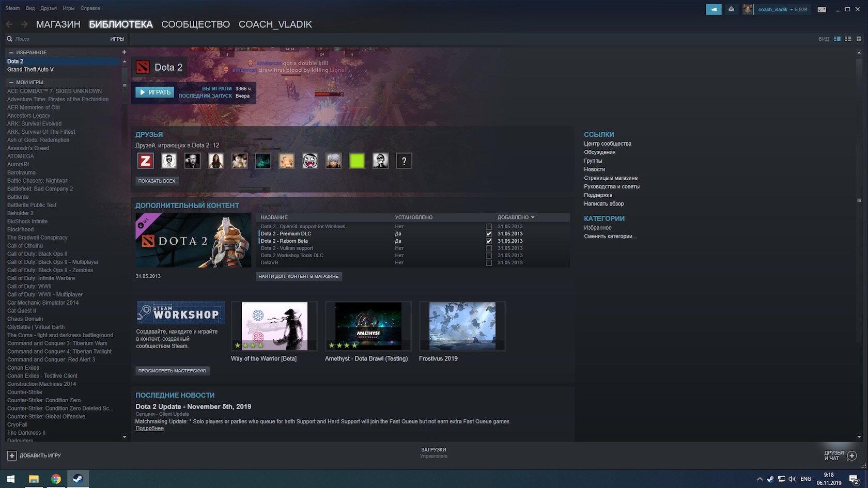Click Сменить категории link
The height and width of the screenshot is (488, 868).
(610, 237)
